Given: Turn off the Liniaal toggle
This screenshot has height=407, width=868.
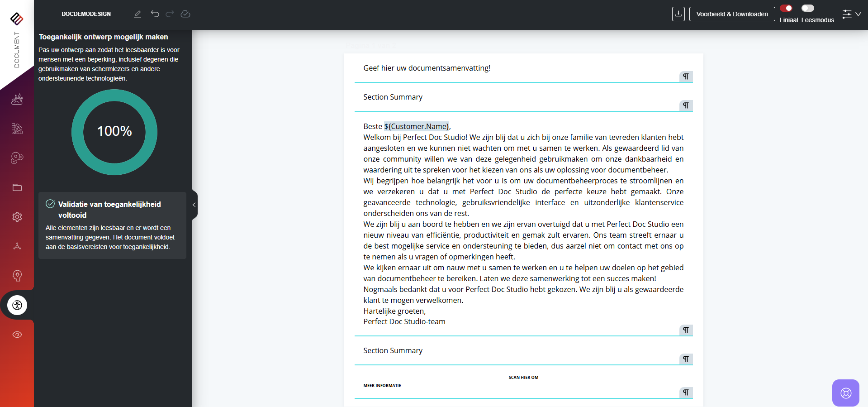Looking at the screenshot, I should tap(786, 8).
